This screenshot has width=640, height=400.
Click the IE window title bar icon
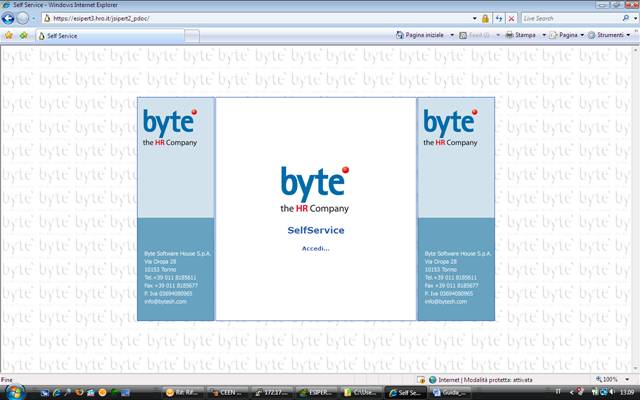pyautogui.click(x=6, y=5)
